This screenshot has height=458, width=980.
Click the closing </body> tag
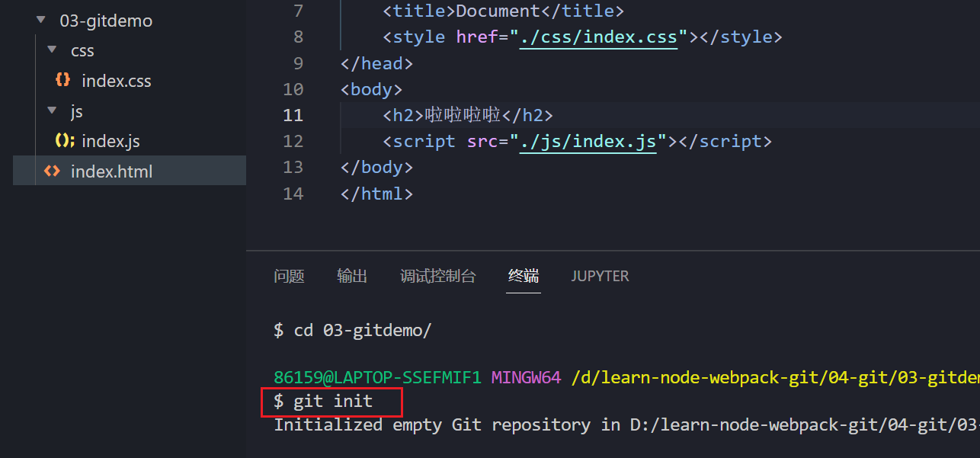376,167
